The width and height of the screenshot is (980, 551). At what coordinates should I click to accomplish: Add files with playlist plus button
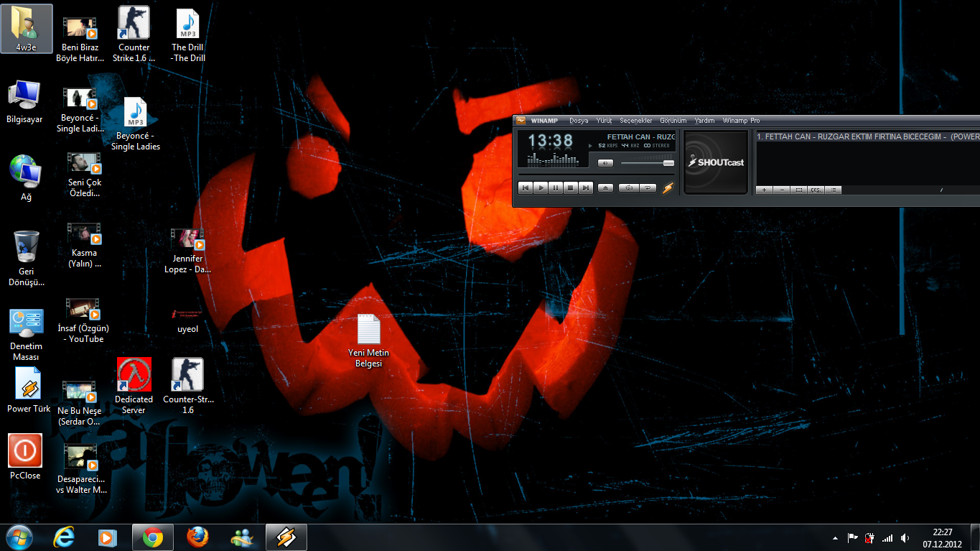point(764,190)
